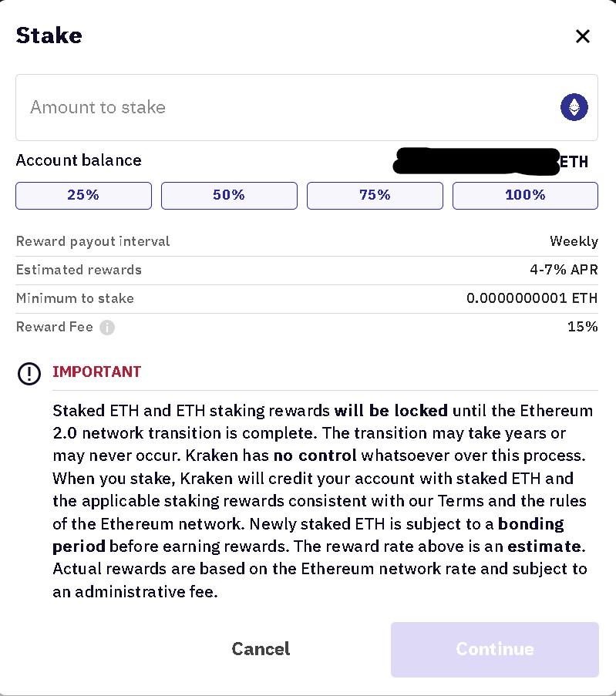
Task: Click the blacked-out ETH balance value
Action: coord(476,161)
